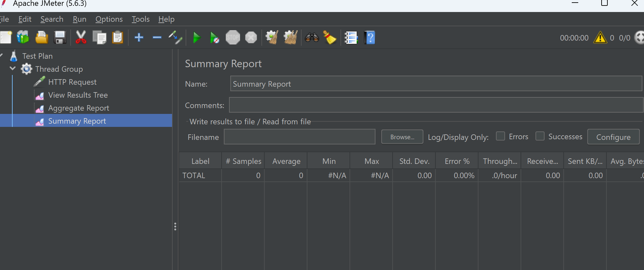The height and width of the screenshot is (270, 644).
Task: Click the Toggle enable/disable icon
Action: click(175, 38)
